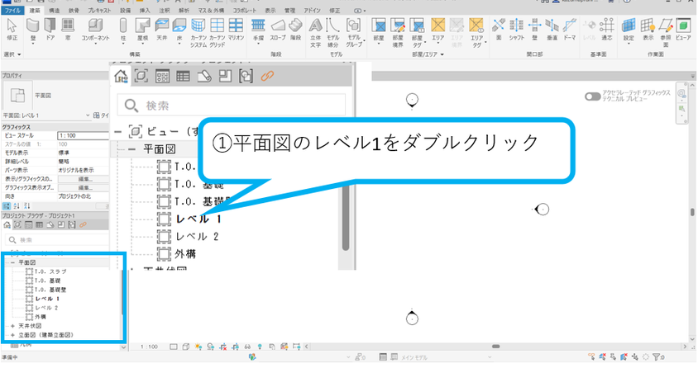Viewport: 698px width, 365px height.
Task: Click the canvas vertical scrollbar thumb
Action: [x=692, y=212]
